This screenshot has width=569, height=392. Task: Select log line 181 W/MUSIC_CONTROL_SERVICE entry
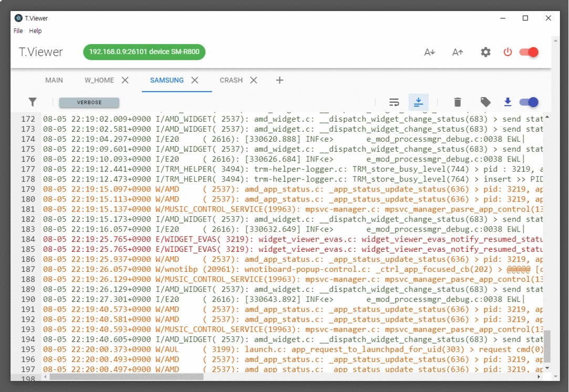tap(293, 209)
